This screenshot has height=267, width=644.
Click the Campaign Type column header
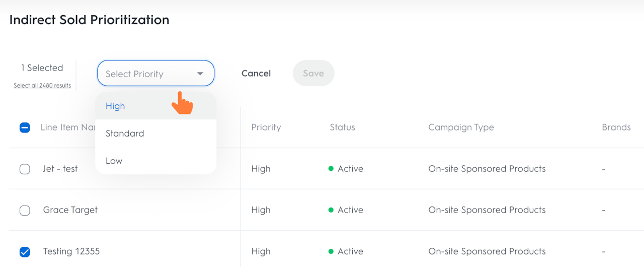(x=461, y=127)
